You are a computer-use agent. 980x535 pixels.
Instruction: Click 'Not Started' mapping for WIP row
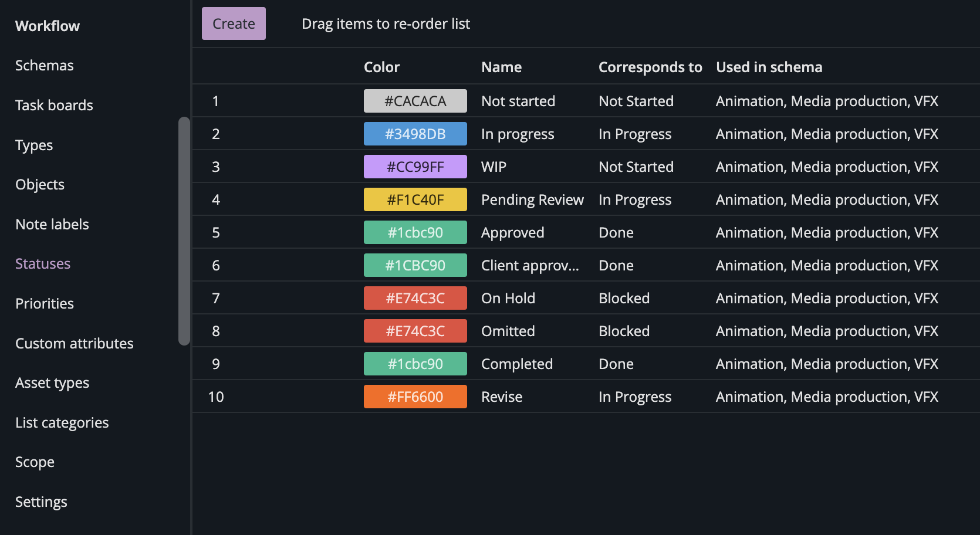[x=636, y=167]
